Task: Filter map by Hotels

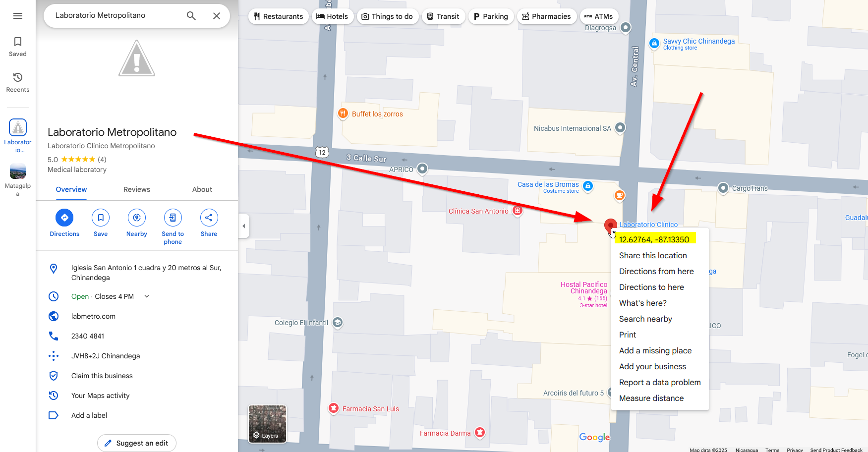Action: pos(332,16)
